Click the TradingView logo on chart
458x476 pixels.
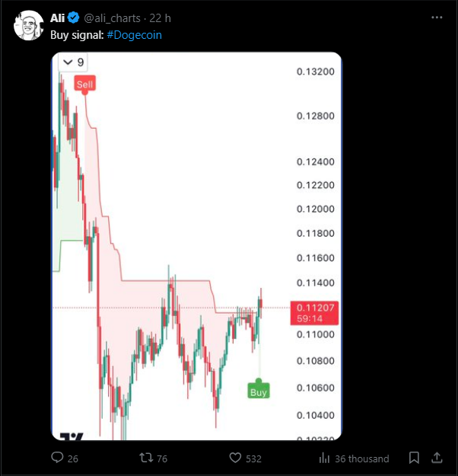pos(72,436)
